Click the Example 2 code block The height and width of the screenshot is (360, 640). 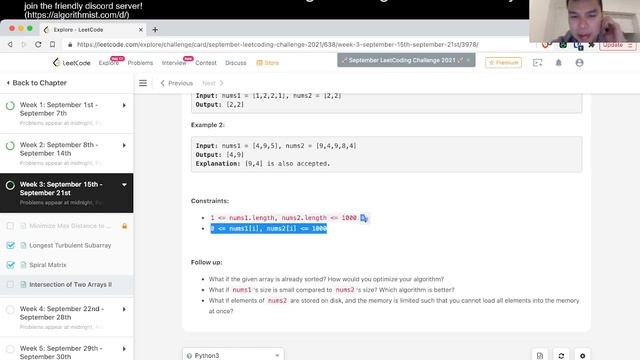click(x=387, y=154)
